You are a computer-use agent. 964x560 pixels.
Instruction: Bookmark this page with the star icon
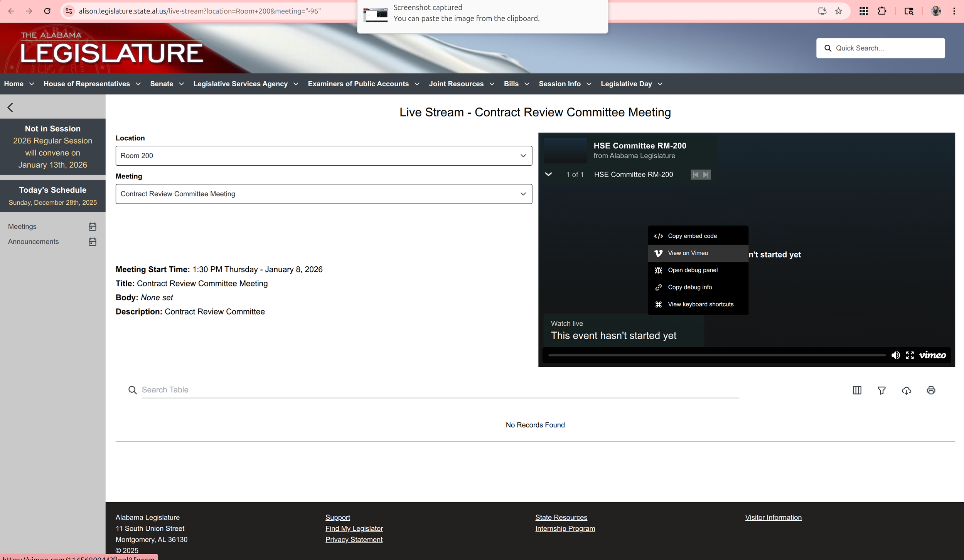click(838, 11)
